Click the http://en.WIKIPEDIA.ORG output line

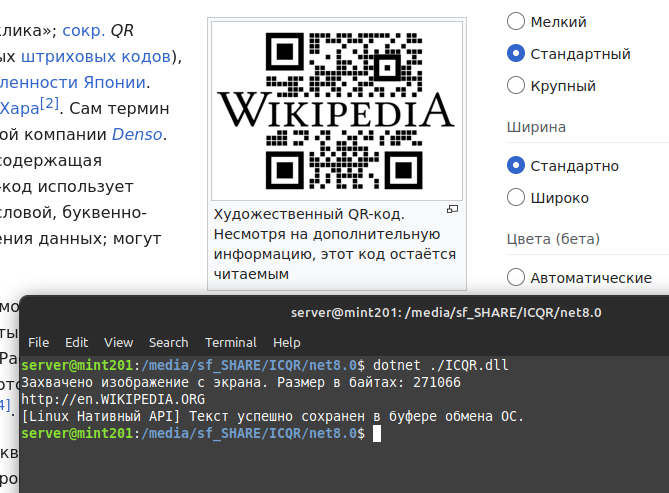113,399
